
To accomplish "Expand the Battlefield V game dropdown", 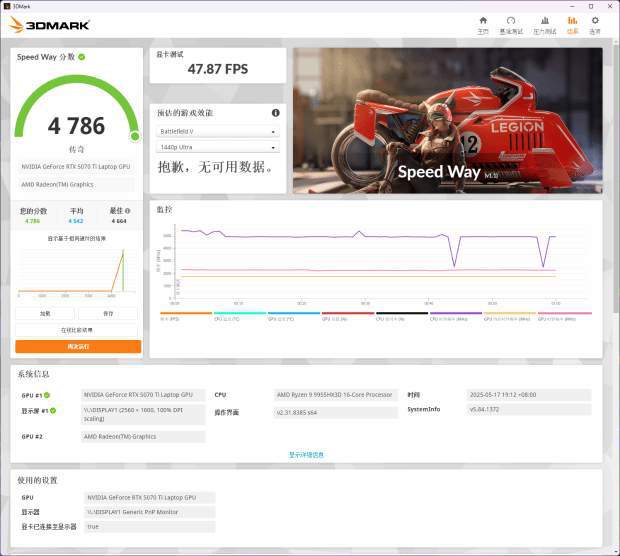I will pos(218,132).
